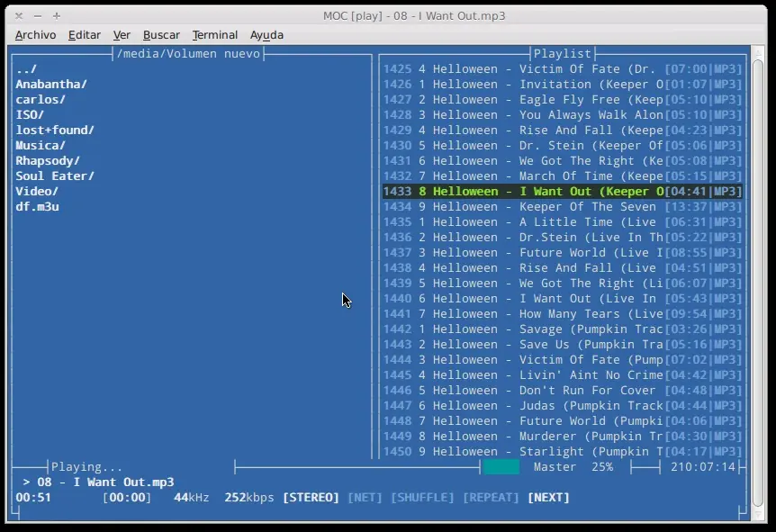This screenshot has width=776, height=532.
Task: Toggle the STEREO indicator
Action: [311, 498]
